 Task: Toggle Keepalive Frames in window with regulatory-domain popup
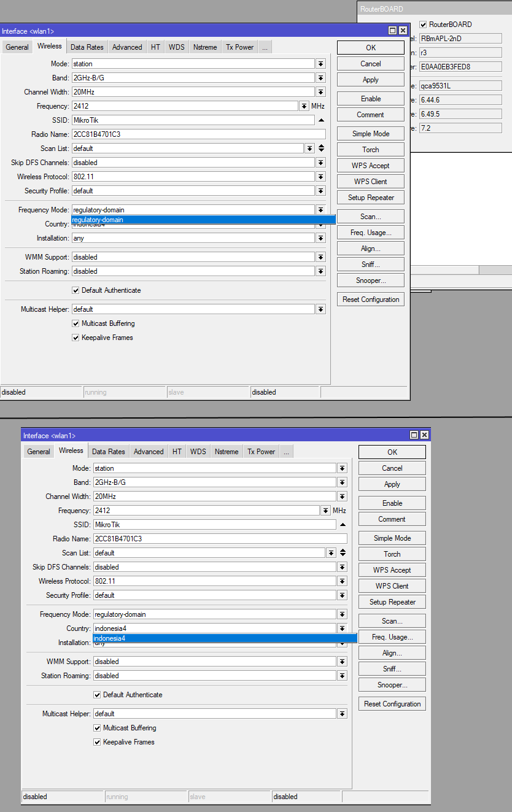point(76,338)
